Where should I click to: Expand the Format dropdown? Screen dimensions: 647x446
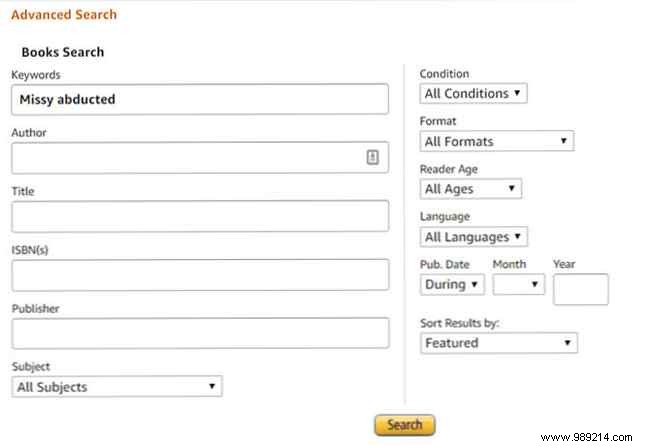point(496,141)
